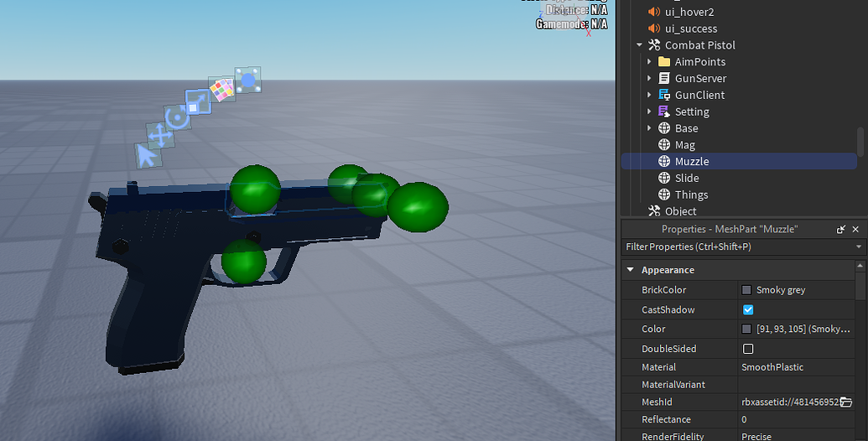Expand the GunClient script node
The image size is (868, 441).
pyautogui.click(x=649, y=95)
